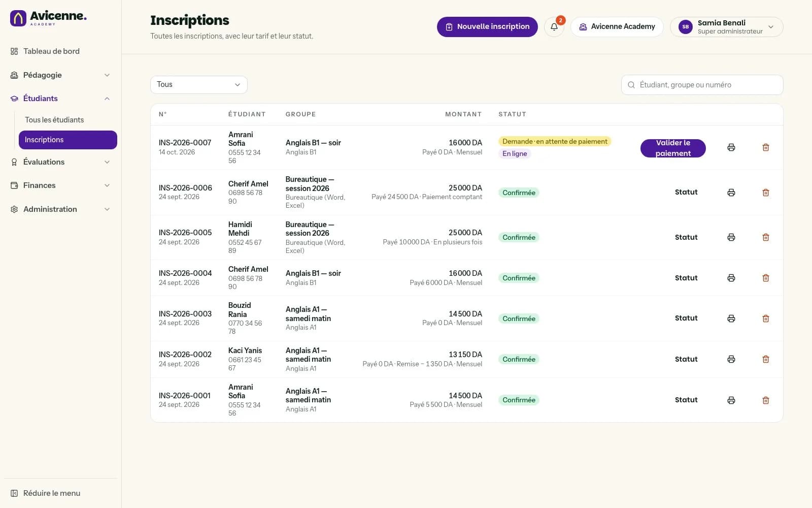This screenshot has height=508, width=812.
Task: Click the Avicenne Academy logo
Action: pos(48,18)
